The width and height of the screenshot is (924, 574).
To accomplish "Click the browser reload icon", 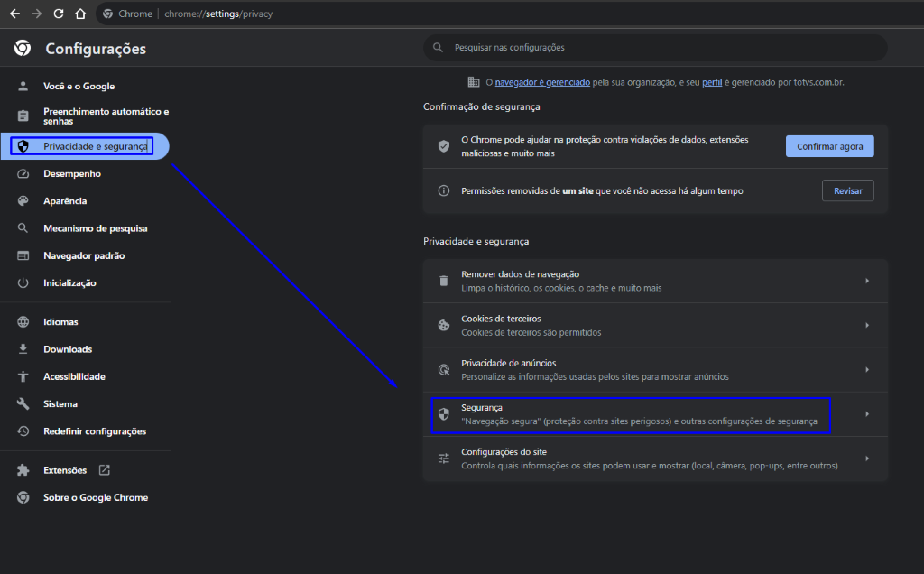I will pos(59,14).
